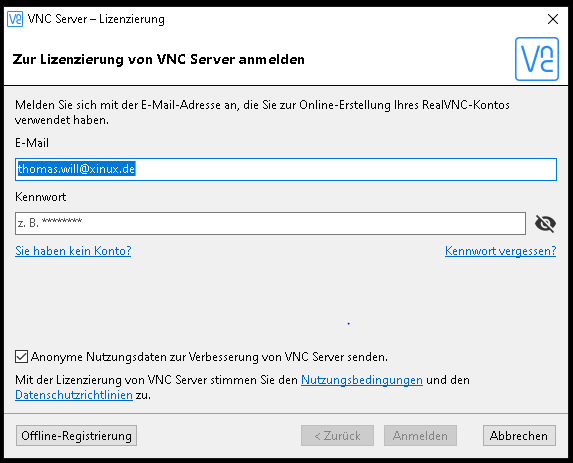
Task: Click 'Anonyme Nutzungsdaten zur Verbesserung' label text
Action: (x=209, y=357)
